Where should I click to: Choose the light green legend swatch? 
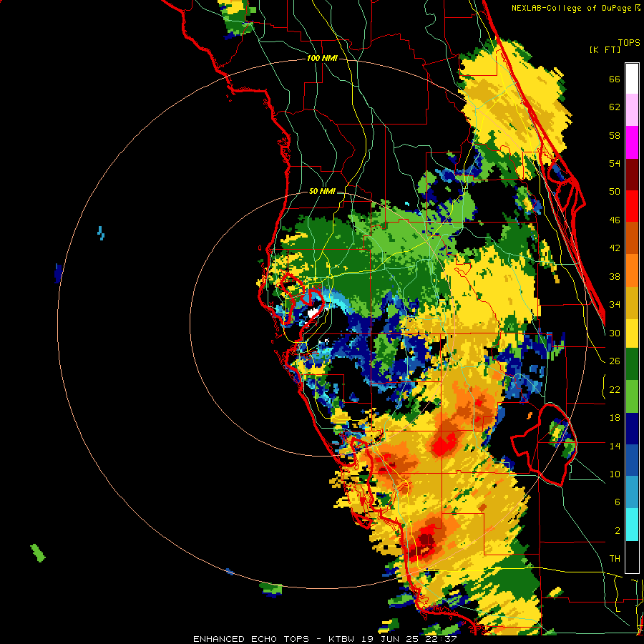(632, 396)
